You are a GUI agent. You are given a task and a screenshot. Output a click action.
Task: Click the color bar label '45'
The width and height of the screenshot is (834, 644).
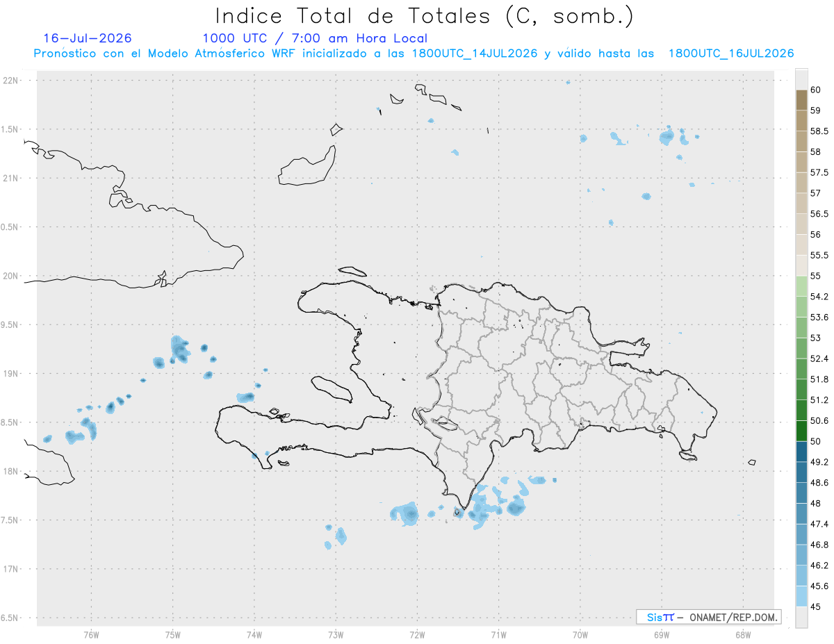click(x=816, y=606)
